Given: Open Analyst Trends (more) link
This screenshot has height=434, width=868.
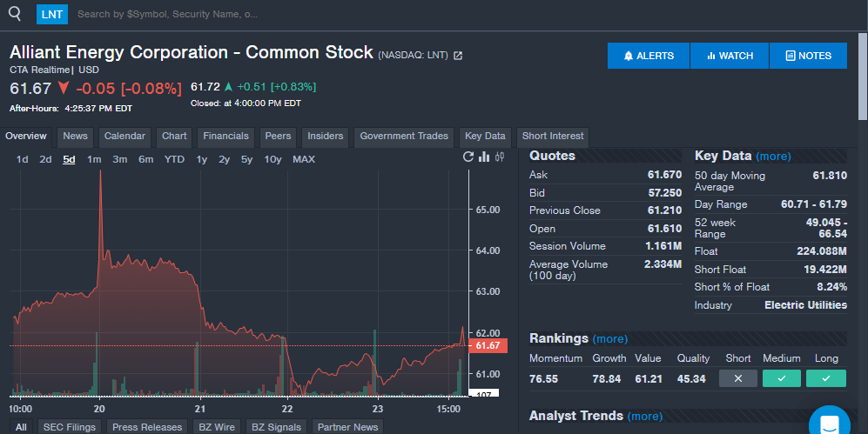Looking at the screenshot, I should point(645,417).
